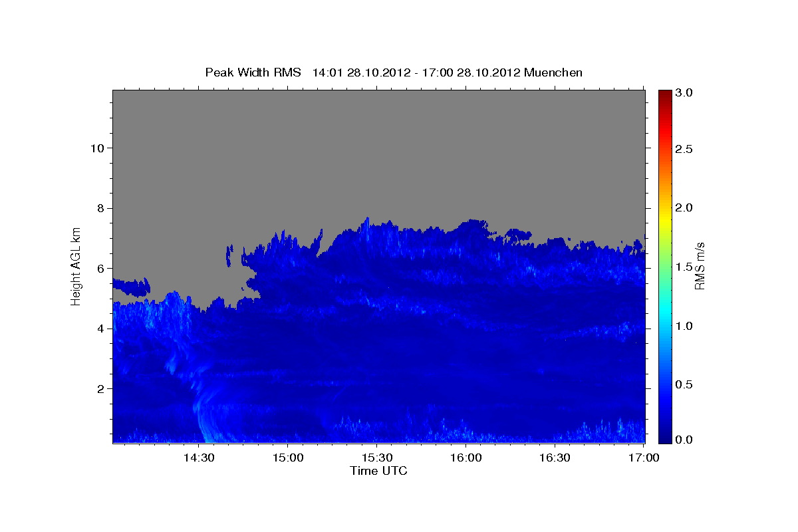Click the colorbar value 2.0

(684, 207)
